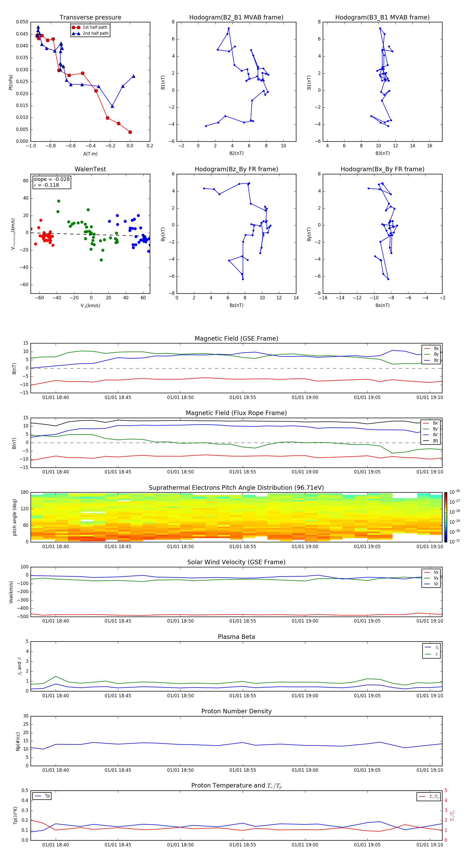The image size is (473, 868).
Task: Click the 'By' entry in GSE legend
Action: [x=431, y=354]
